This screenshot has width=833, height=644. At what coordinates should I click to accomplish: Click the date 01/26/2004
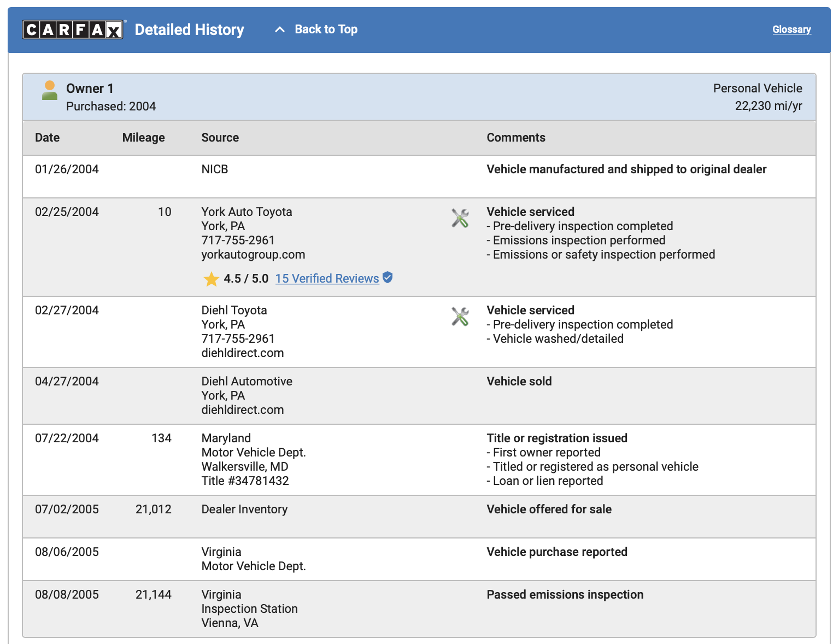pos(67,169)
